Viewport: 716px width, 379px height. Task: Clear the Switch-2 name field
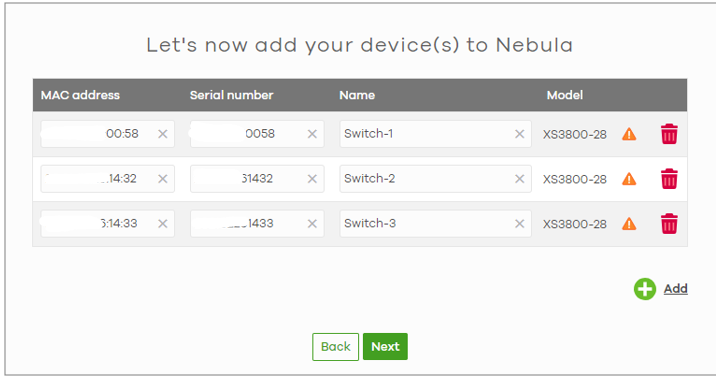coord(520,179)
